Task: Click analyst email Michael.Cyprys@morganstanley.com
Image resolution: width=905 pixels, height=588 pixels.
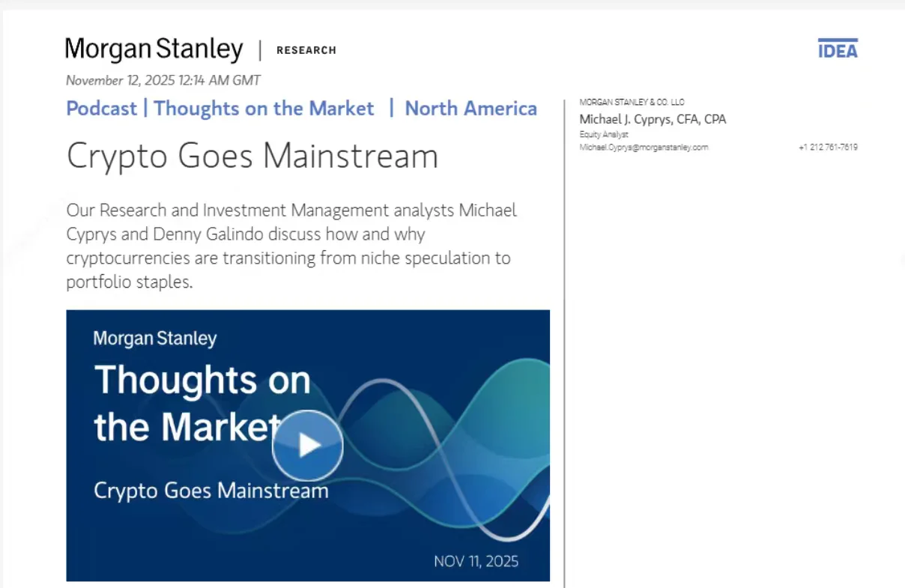Action: [x=644, y=148]
